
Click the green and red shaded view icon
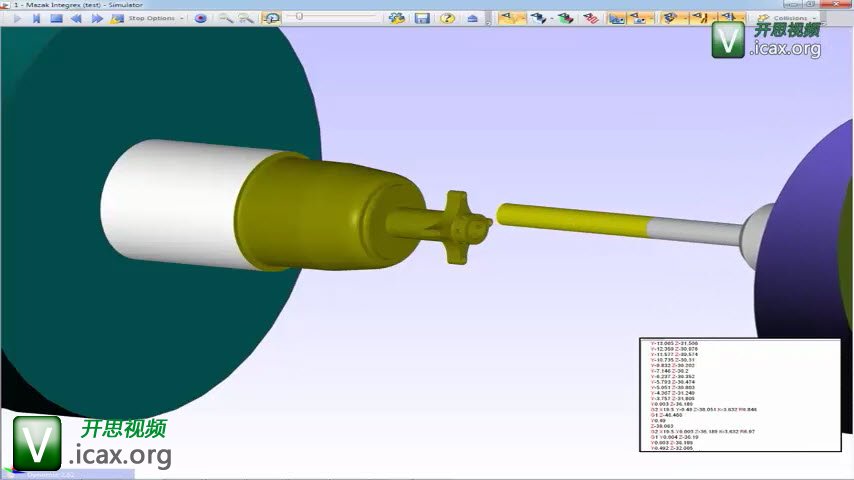click(566, 19)
